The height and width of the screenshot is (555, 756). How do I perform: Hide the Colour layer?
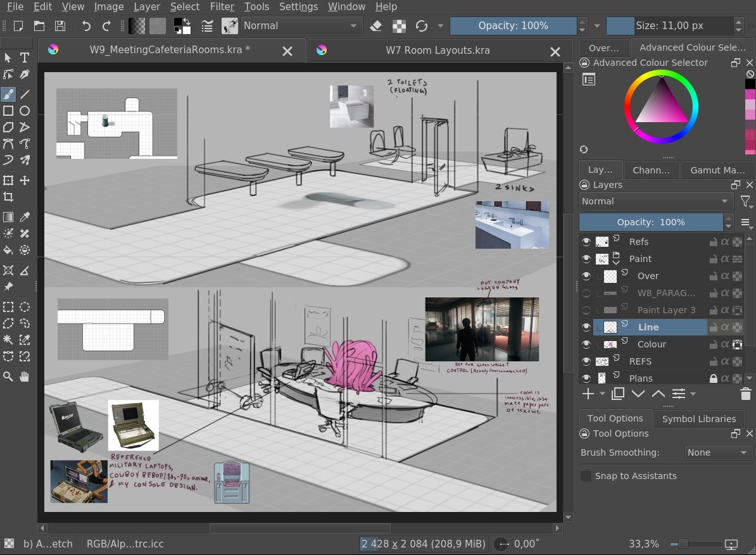[x=586, y=344]
